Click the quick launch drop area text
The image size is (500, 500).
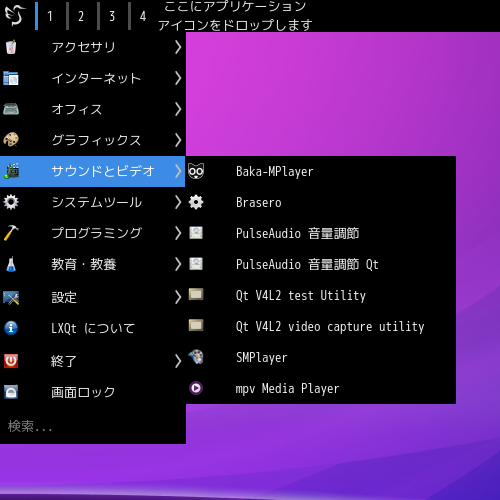235,15
